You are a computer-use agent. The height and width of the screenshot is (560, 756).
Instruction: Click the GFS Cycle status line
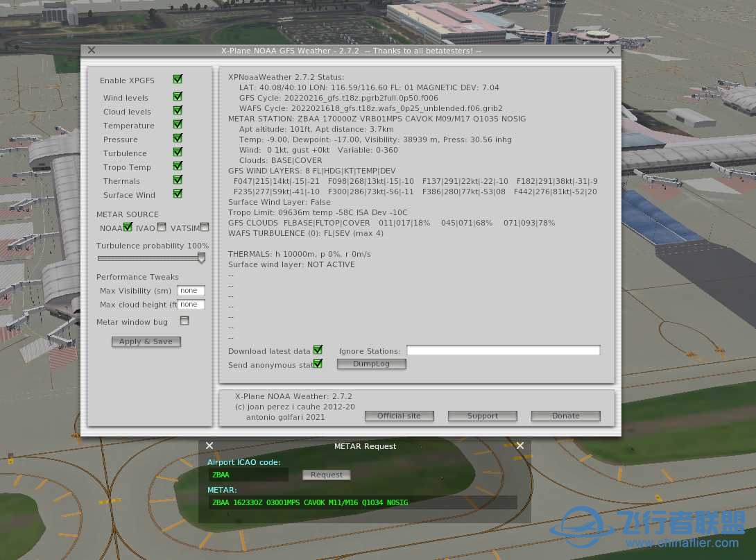(x=338, y=98)
